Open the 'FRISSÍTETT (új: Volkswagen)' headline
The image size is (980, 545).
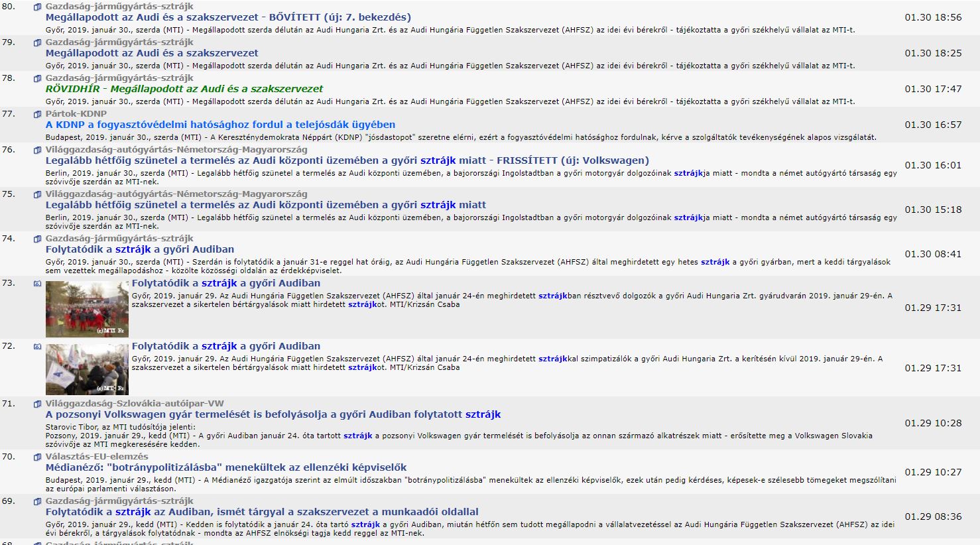347,160
